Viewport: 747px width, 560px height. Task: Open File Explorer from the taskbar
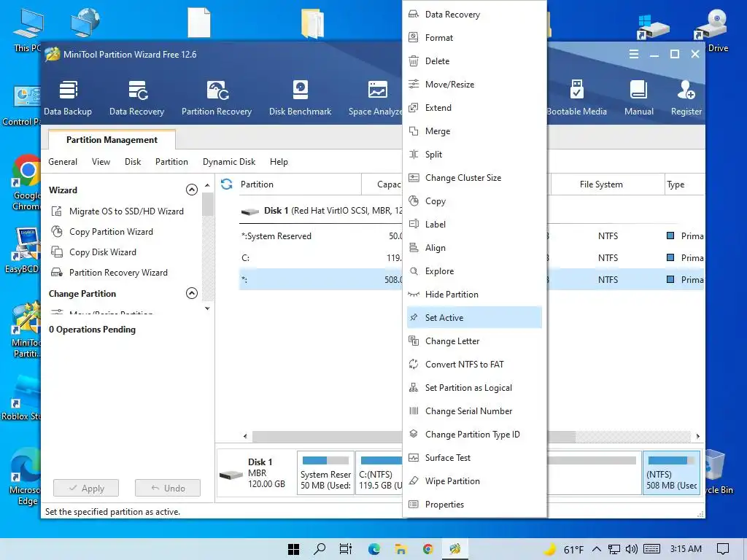400,549
